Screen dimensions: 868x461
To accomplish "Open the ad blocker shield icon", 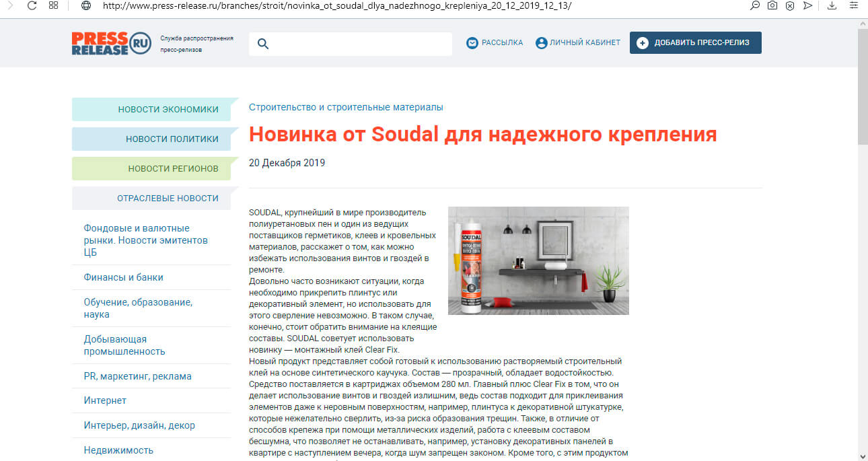I will click(791, 5).
